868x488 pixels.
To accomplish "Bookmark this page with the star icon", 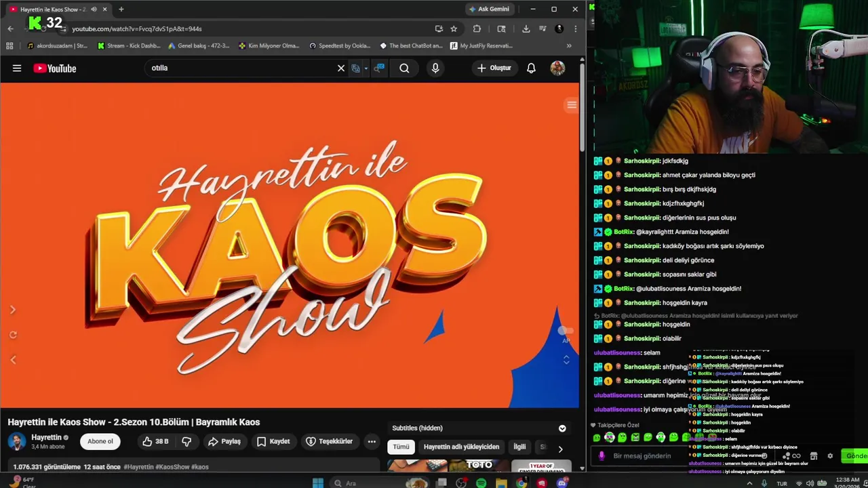I will click(x=454, y=28).
